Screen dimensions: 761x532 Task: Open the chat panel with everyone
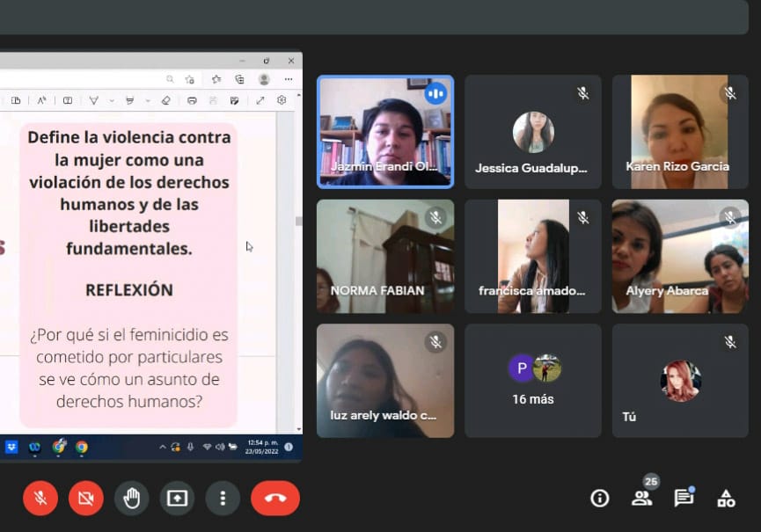684,498
